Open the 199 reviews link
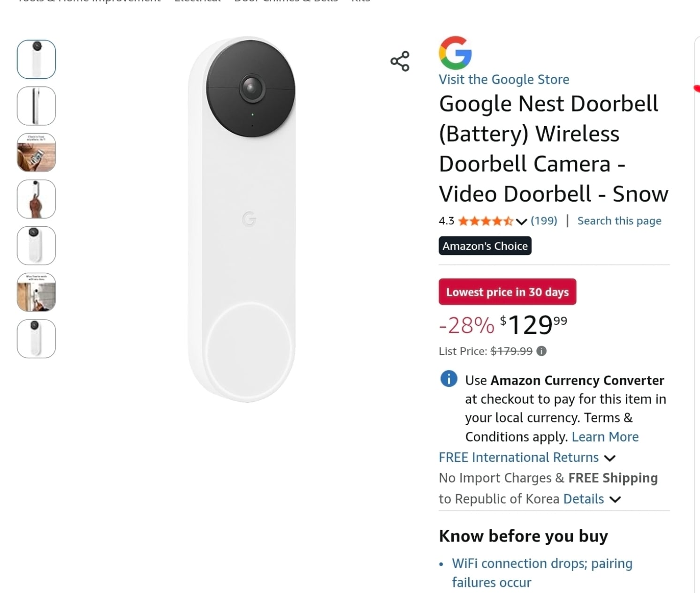 pos(544,221)
